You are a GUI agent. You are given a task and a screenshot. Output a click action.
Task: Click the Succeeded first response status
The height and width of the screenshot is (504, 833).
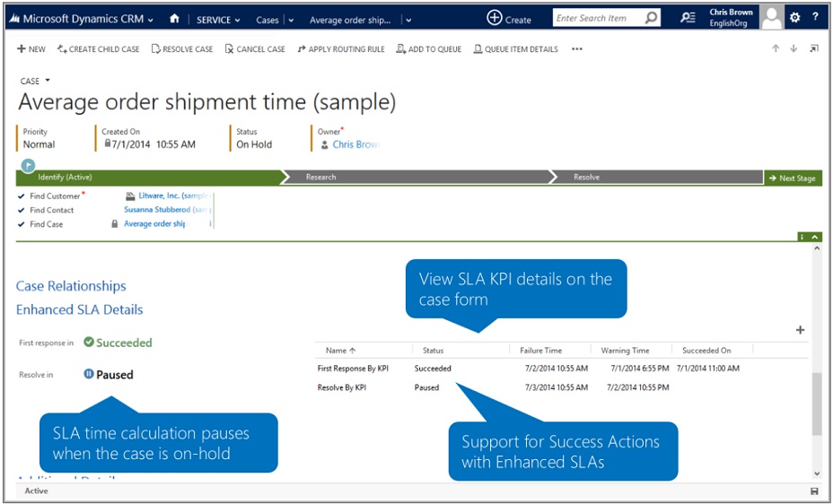pyautogui.click(x=118, y=343)
